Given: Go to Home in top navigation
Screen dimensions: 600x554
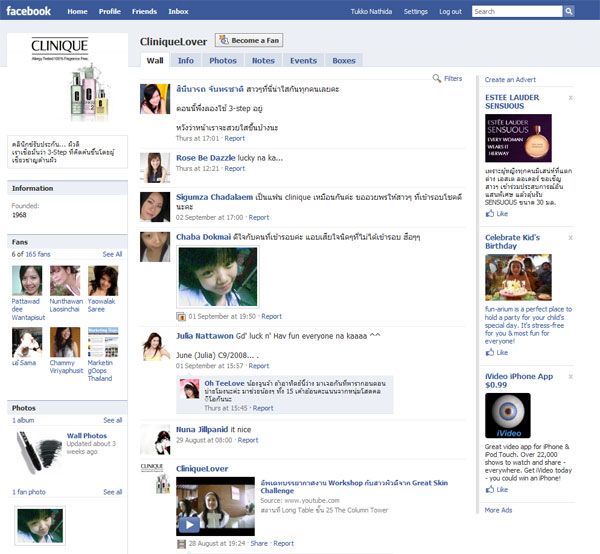Looking at the screenshot, I should pos(77,11).
